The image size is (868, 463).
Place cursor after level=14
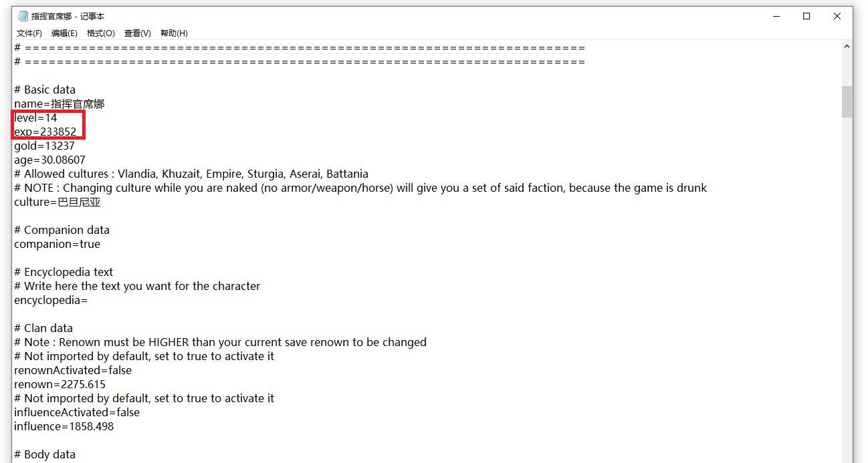click(x=58, y=118)
